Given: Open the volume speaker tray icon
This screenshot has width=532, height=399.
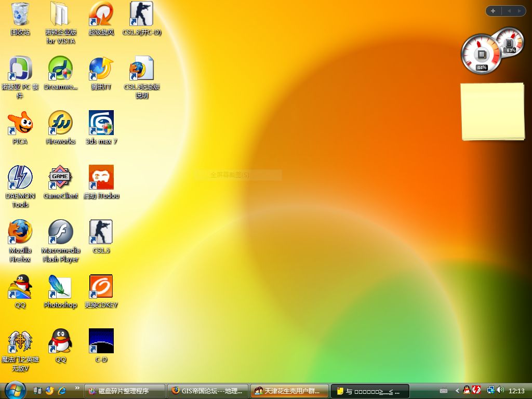Looking at the screenshot, I should coord(500,390).
